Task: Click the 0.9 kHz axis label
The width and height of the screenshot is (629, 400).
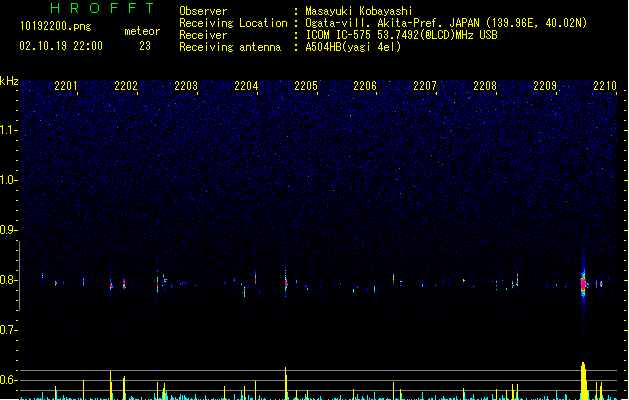Action: pos(8,230)
